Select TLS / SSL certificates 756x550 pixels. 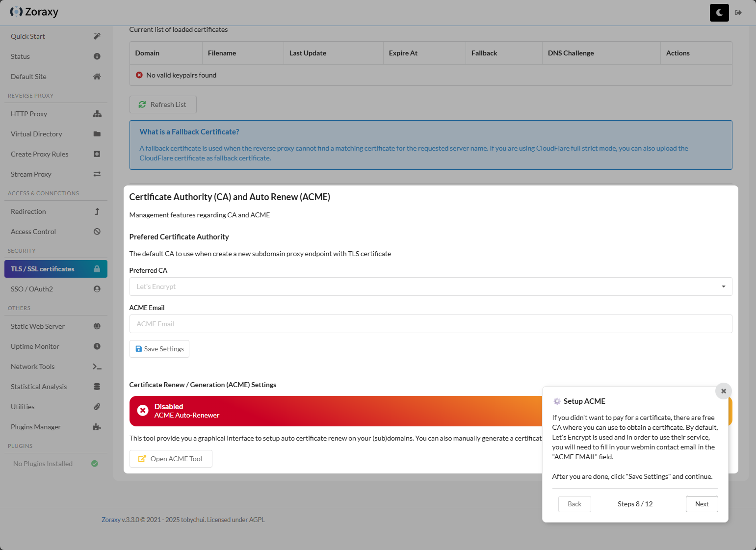(x=56, y=269)
